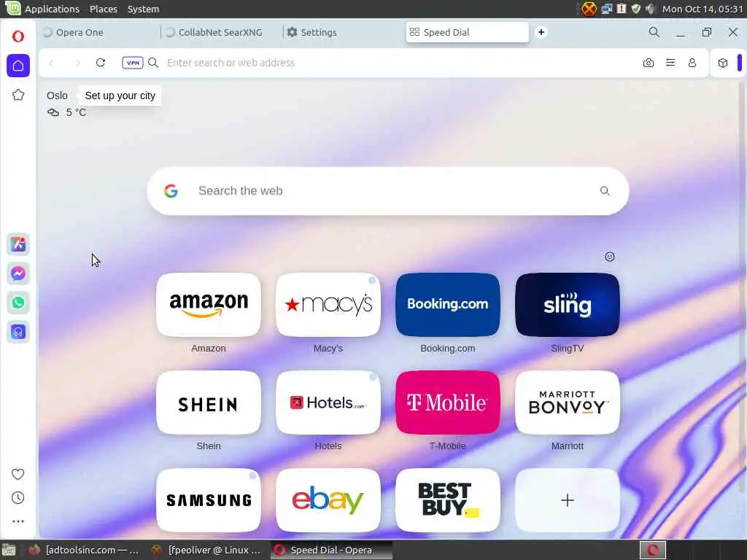
Task: Switch to the CollabNet SearXNG tab
Action: pyautogui.click(x=221, y=32)
